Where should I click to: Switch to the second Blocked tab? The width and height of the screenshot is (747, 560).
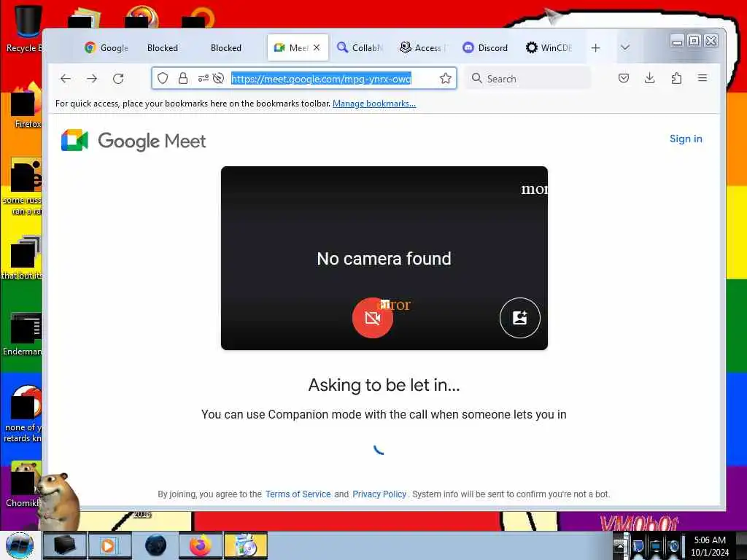[x=226, y=47]
